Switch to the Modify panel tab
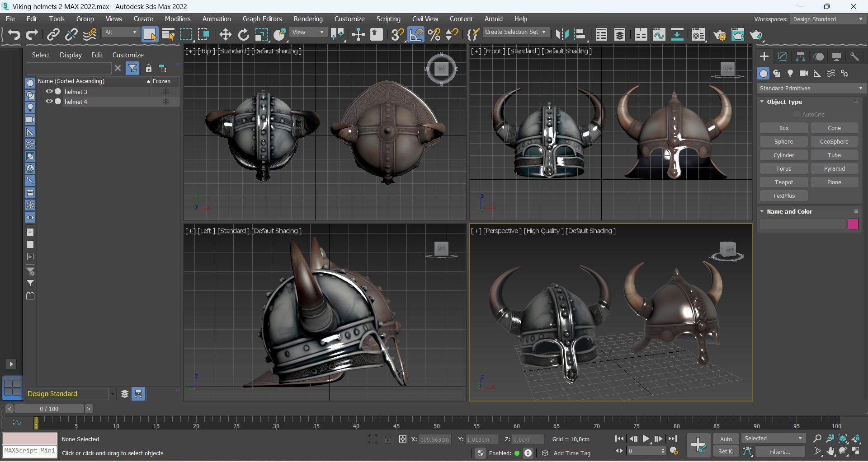The height and width of the screenshot is (462, 868). coord(782,56)
